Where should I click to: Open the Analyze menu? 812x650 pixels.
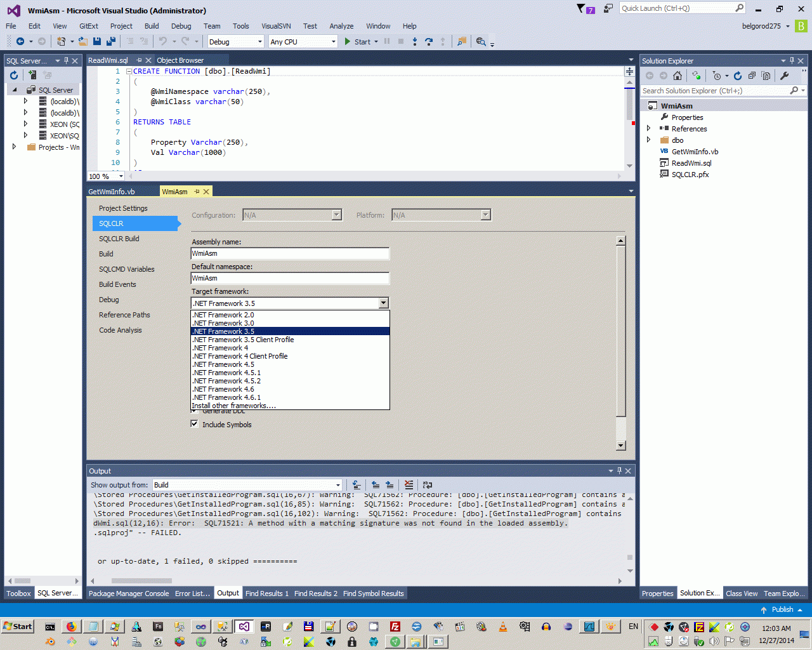[x=341, y=26]
